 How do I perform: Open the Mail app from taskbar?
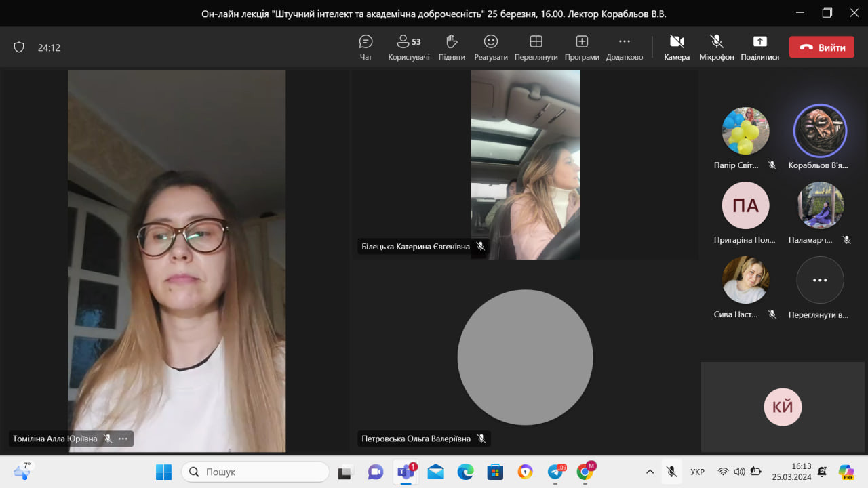(436, 472)
